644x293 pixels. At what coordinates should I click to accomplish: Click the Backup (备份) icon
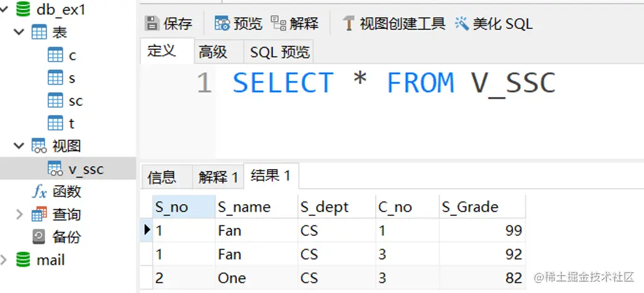(x=39, y=237)
